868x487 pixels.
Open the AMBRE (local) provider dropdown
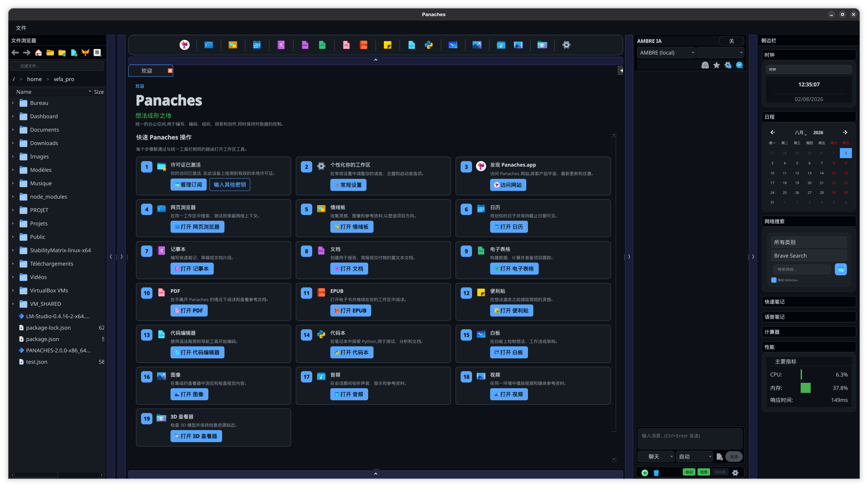[x=667, y=53]
